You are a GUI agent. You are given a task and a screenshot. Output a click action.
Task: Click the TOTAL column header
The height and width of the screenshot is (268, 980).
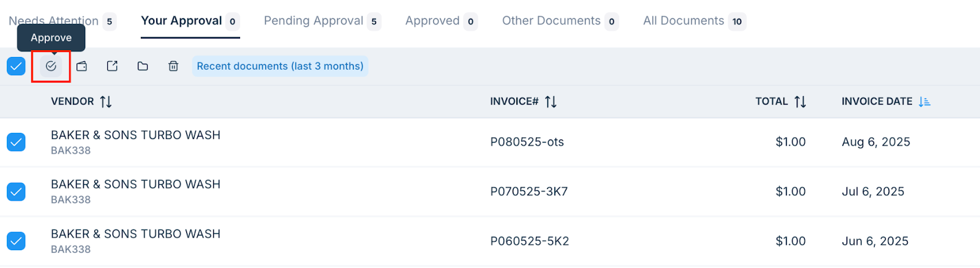point(772,102)
